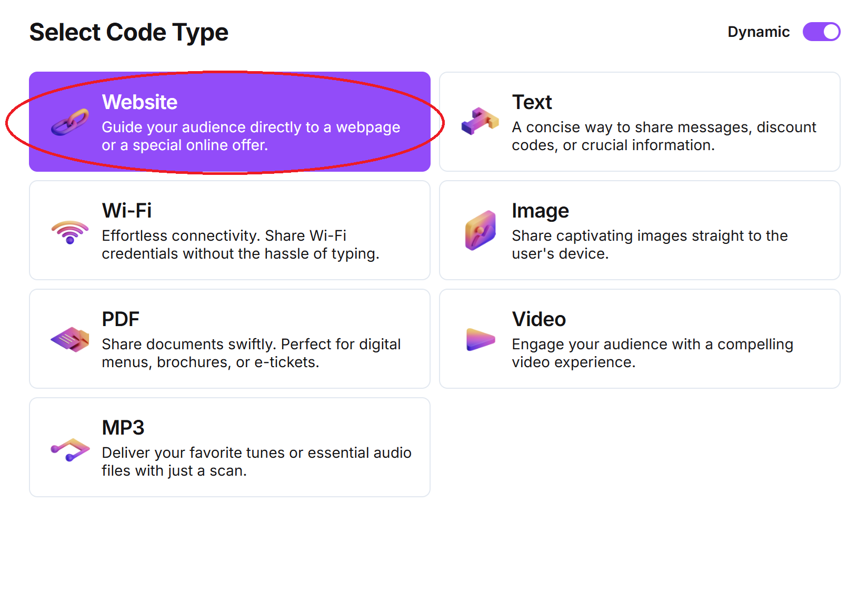The width and height of the screenshot is (868, 590).
Task: Click the Dynamic label text
Action: pyautogui.click(x=758, y=32)
